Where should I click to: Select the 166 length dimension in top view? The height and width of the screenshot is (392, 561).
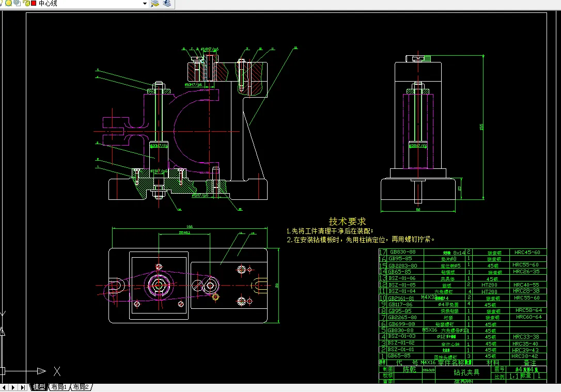point(189,226)
